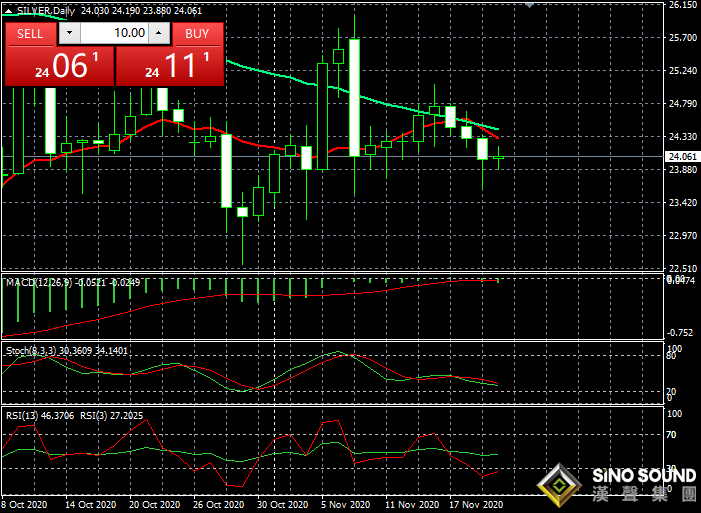Click the buy price 24.11 tile
The width and height of the screenshot is (701, 513).
pos(169,67)
